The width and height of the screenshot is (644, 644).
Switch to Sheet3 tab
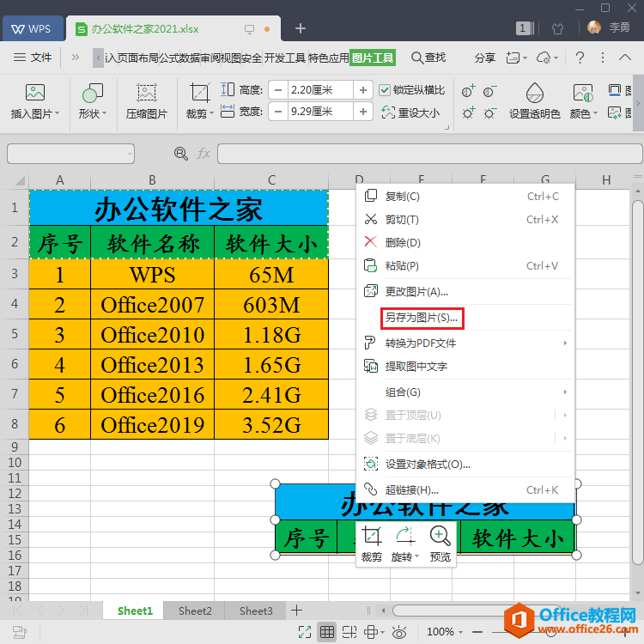click(256, 611)
